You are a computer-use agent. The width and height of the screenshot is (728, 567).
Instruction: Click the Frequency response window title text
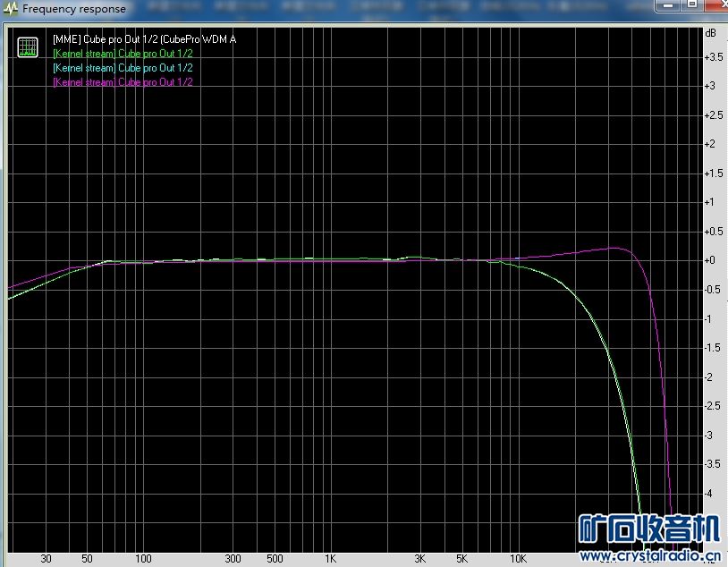[74, 9]
